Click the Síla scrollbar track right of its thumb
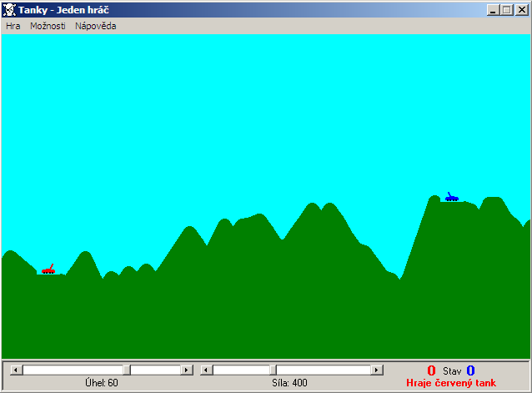This screenshot has height=393, width=532. point(324,370)
